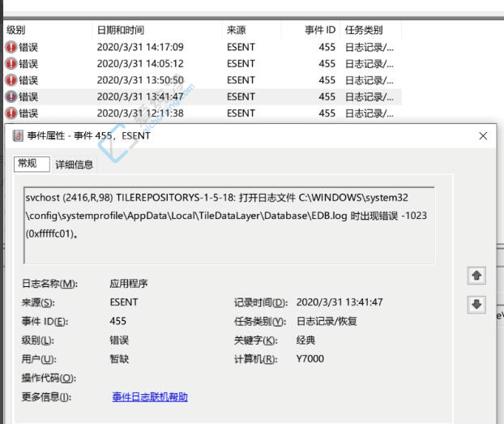Select the event dated 2020/3/31 13:41:47 in list
504x424 pixels.
tap(203, 96)
